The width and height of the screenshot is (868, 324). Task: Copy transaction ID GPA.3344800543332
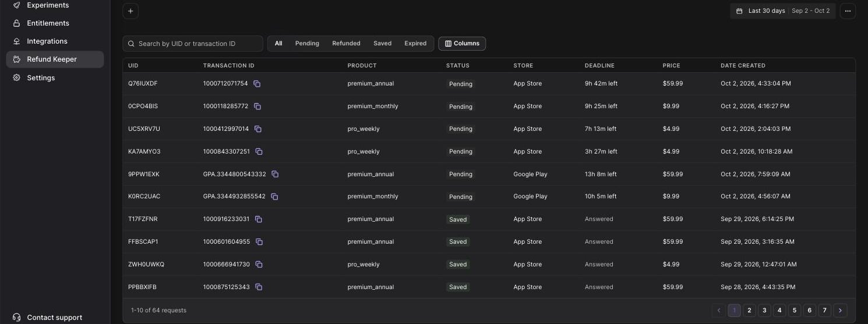275,174
